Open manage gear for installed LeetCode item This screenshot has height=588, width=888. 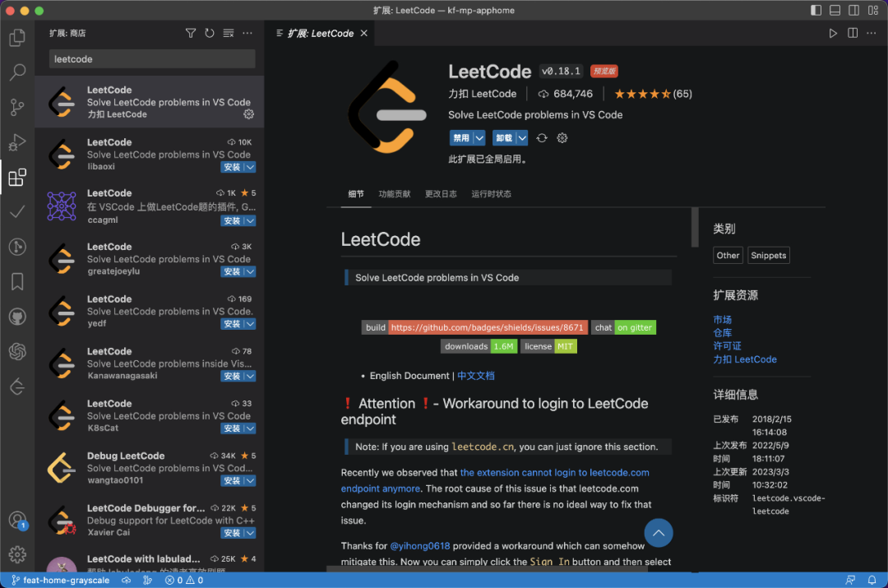pyautogui.click(x=248, y=114)
